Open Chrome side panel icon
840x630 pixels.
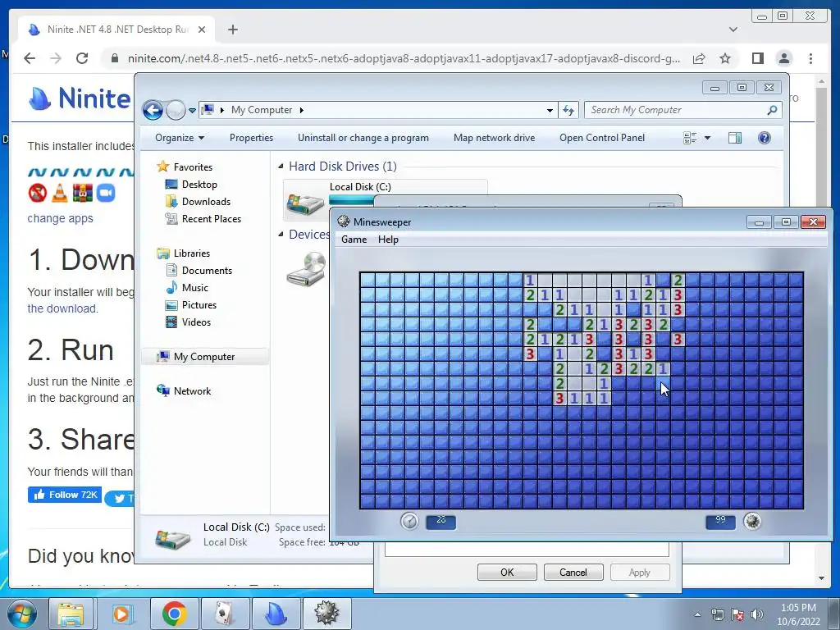click(757, 58)
